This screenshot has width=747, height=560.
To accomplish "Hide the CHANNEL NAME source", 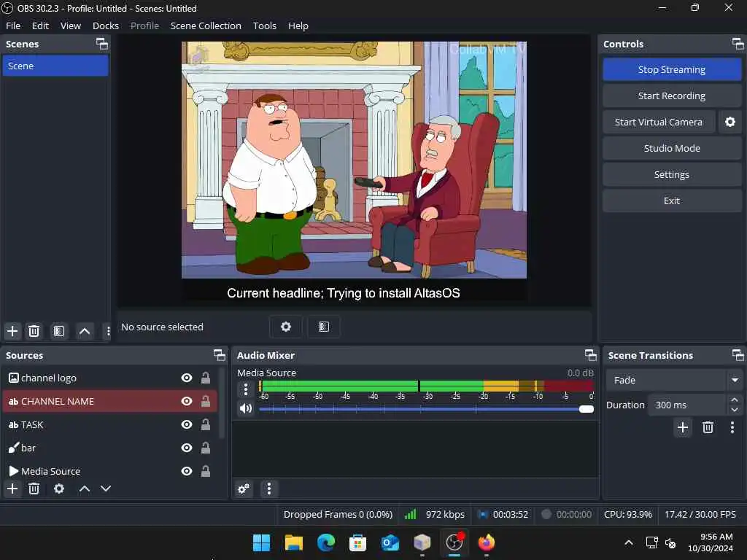I will [187, 401].
